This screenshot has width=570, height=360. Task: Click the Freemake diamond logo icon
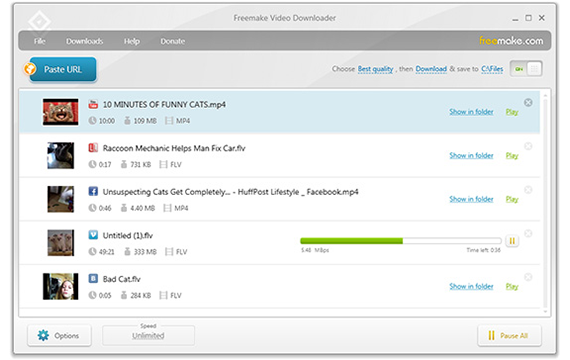pyautogui.click(x=39, y=22)
